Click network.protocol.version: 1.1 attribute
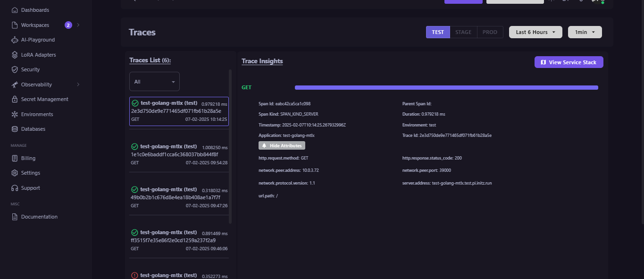 pyautogui.click(x=287, y=183)
